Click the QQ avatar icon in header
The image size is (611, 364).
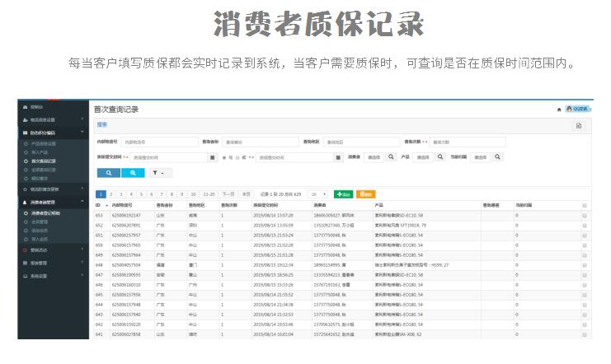point(569,109)
